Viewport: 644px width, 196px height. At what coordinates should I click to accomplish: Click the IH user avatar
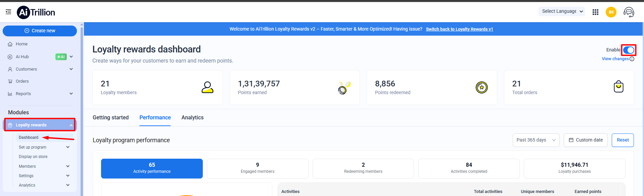[x=611, y=12]
